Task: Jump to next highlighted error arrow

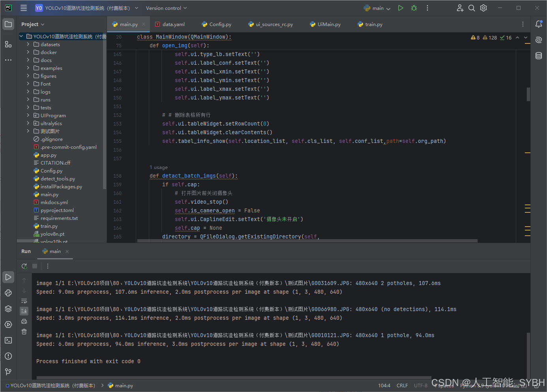Action: 526,38
